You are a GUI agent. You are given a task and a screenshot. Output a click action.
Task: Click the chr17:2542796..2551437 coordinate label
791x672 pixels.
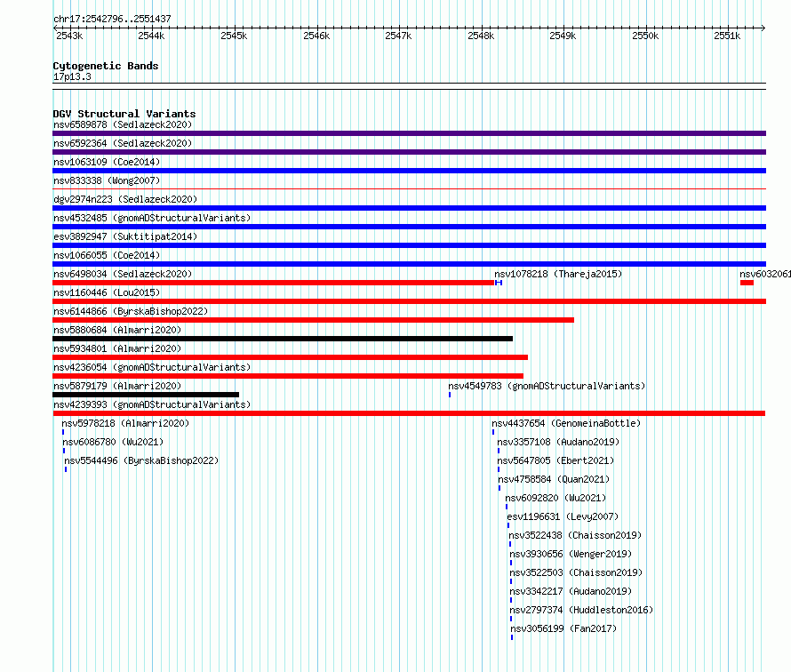coord(112,20)
